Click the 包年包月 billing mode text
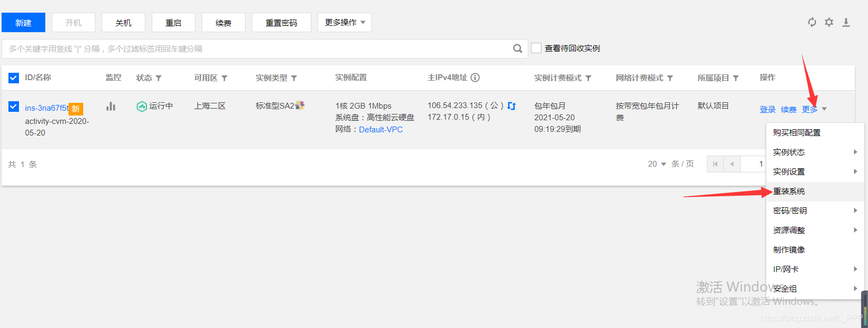 pos(550,106)
